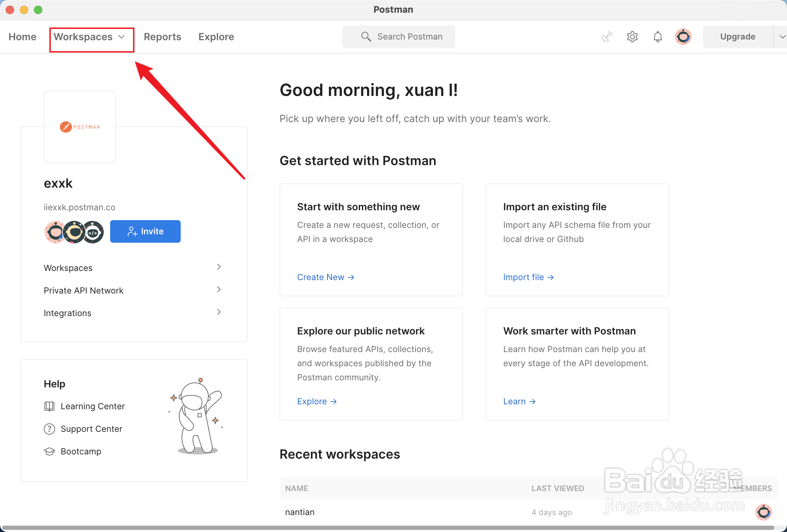Click the Support Center question icon
787x532 pixels.
click(49, 429)
